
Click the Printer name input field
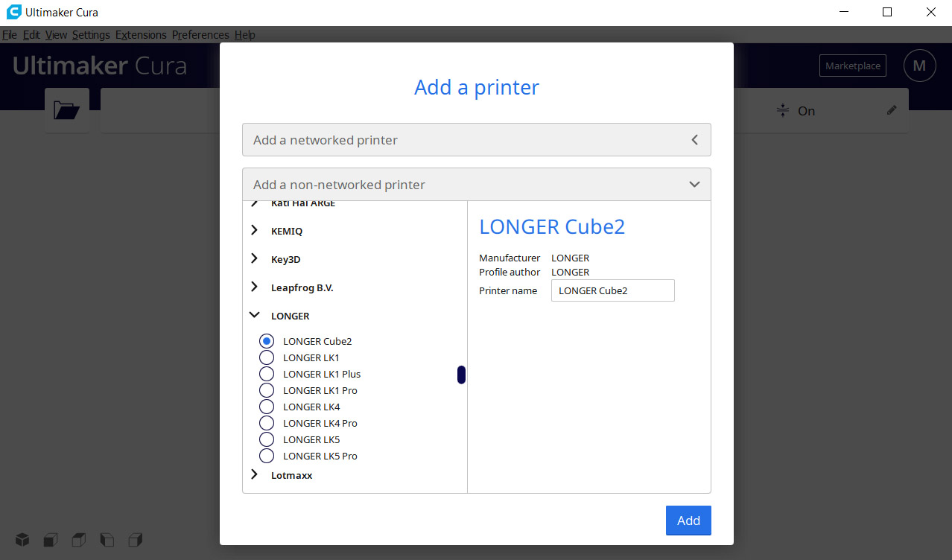pos(613,290)
